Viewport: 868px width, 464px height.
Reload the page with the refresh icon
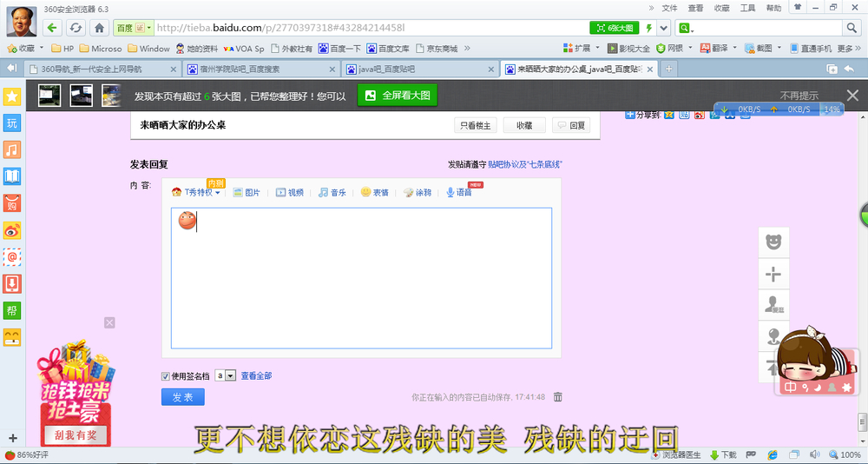[76, 28]
